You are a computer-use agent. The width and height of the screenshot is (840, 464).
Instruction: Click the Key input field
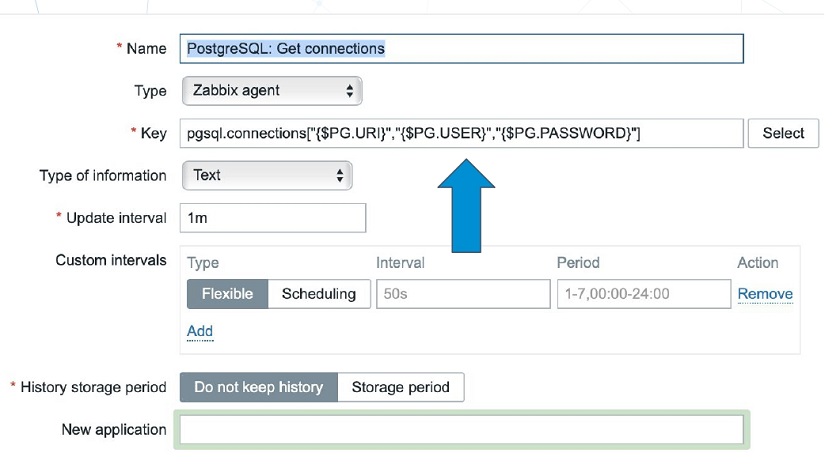(x=461, y=133)
